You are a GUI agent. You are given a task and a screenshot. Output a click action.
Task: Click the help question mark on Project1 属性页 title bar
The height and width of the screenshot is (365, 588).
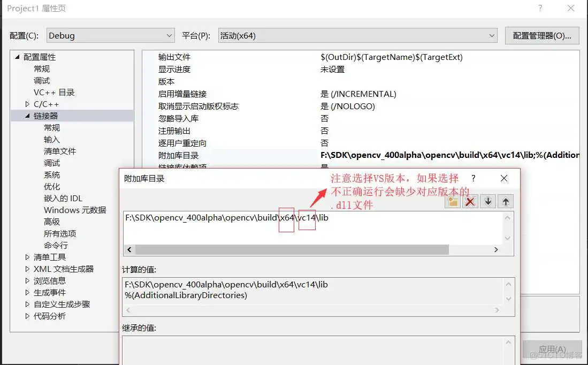pyautogui.click(x=540, y=9)
